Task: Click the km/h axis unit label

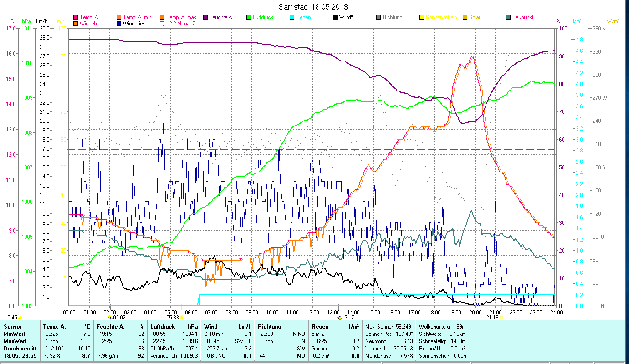Action: [x=42, y=21]
